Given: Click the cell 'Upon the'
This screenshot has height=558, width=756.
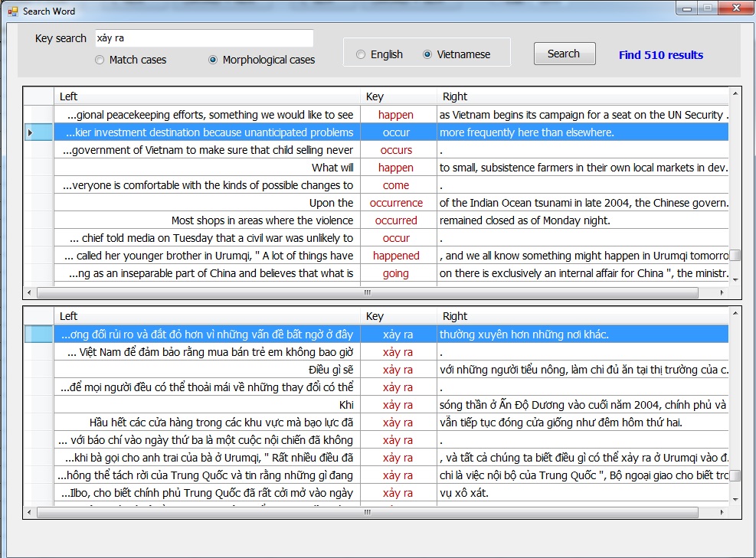Looking at the screenshot, I should pos(207,203).
